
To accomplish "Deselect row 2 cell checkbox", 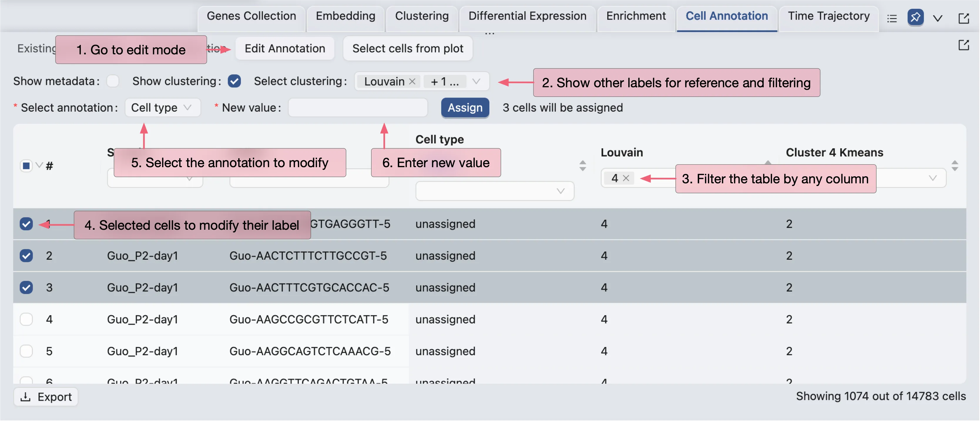I will (26, 256).
